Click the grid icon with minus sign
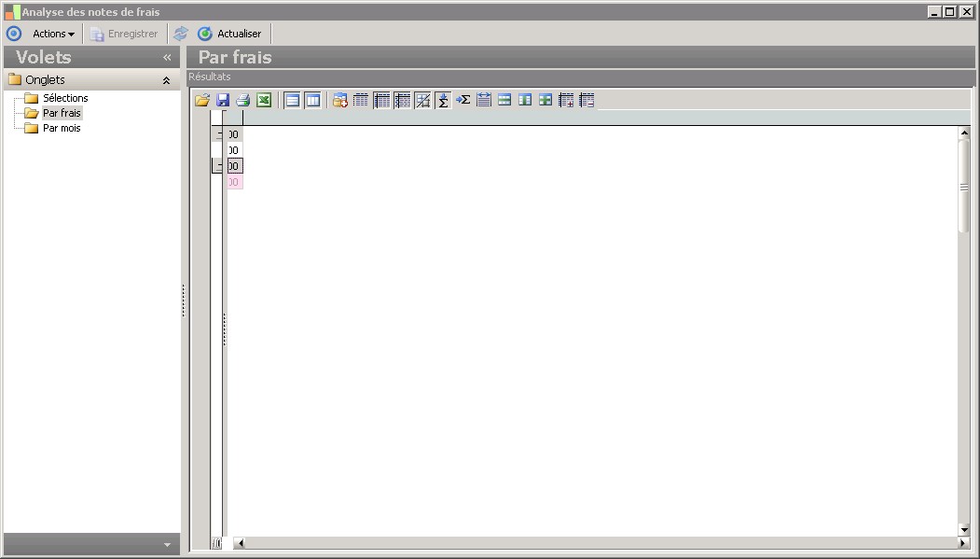Image resolution: width=980 pixels, height=559 pixels. [x=587, y=100]
